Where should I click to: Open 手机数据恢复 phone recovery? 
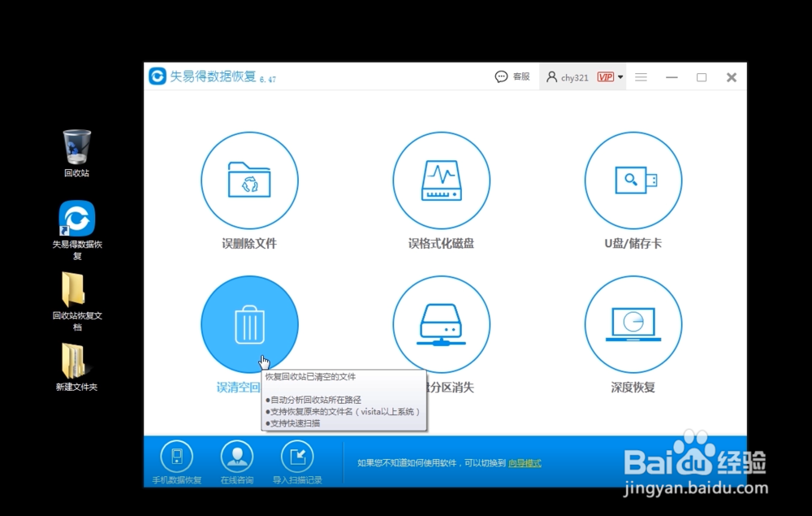tap(175, 457)
